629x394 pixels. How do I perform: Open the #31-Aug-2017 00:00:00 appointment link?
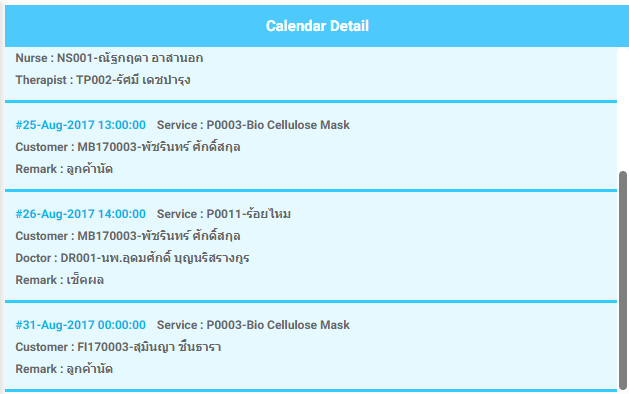pos(80,325)
